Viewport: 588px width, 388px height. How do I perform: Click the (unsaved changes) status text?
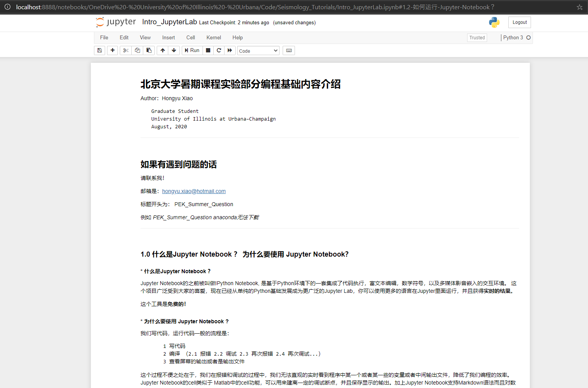294,22
